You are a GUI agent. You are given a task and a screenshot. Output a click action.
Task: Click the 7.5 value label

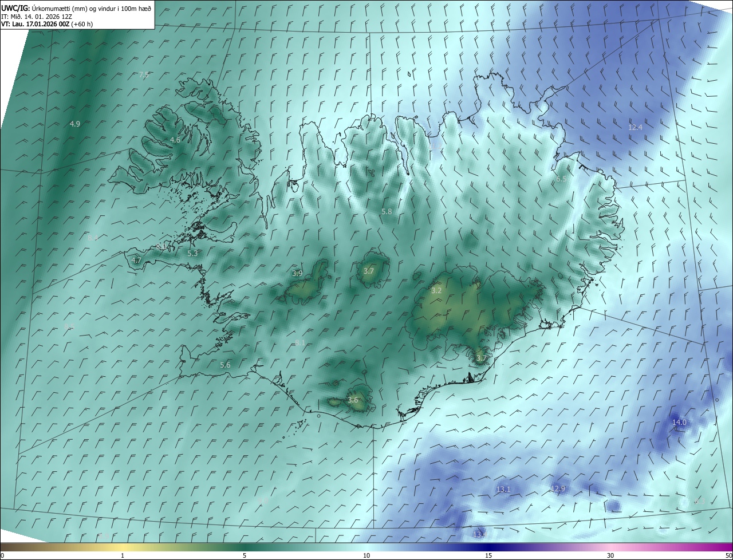point(144,75)
